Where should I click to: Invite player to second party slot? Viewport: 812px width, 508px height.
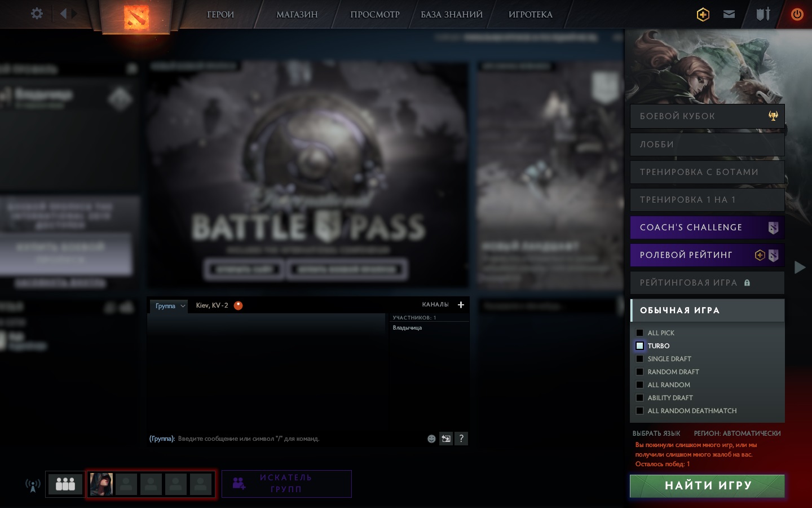[x=126, y=484]
